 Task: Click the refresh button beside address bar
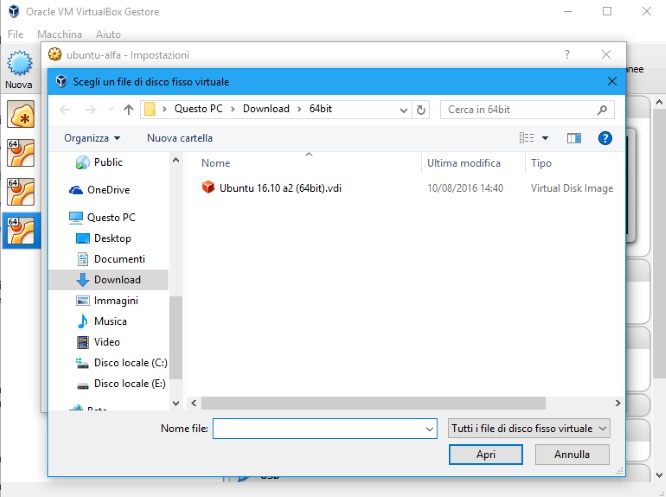pos(421,109)
